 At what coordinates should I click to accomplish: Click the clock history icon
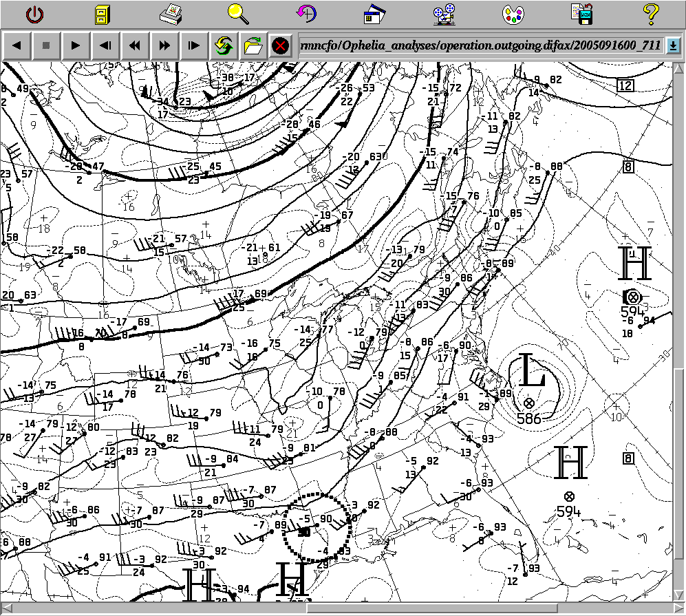click(x=307, y=14)
